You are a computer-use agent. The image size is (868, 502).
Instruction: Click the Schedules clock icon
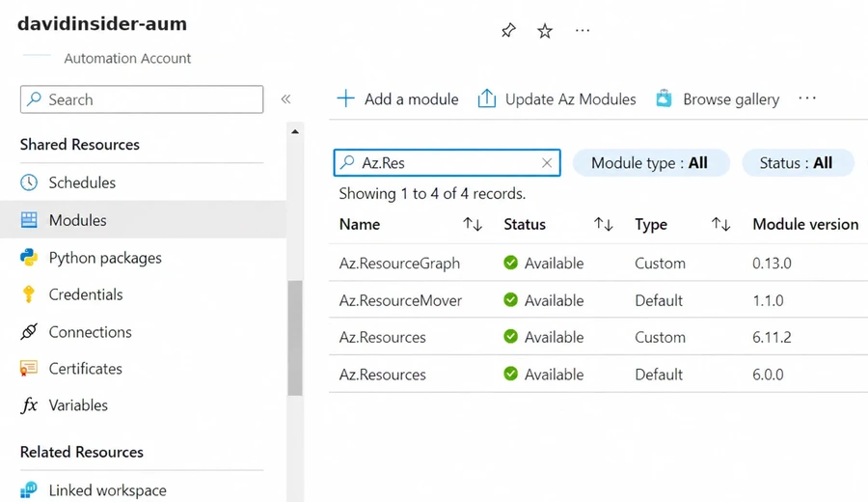(x=29, y=182)
